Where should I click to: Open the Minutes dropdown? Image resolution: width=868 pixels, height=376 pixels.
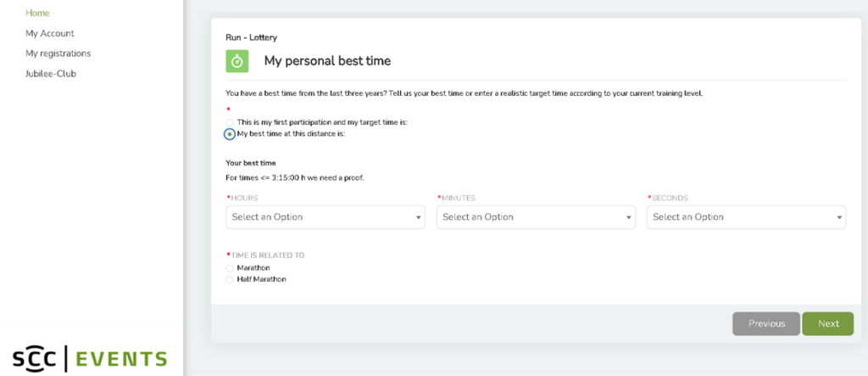coord(535,217)
